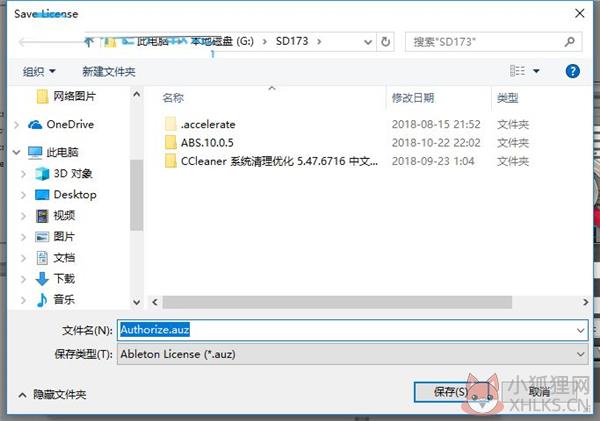Select the ABS.10.0.5 folder
The height and width of the screenshot is (421, 600).
point(207,143)
